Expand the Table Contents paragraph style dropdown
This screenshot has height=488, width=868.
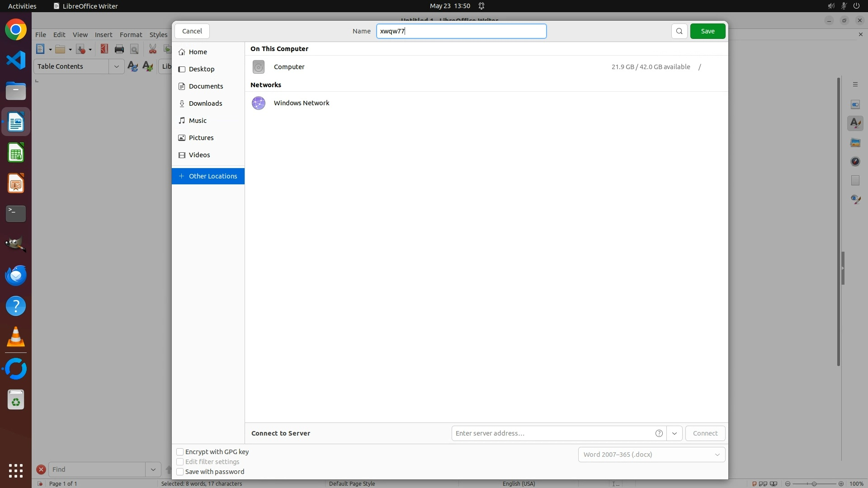(x=116, y=66)
